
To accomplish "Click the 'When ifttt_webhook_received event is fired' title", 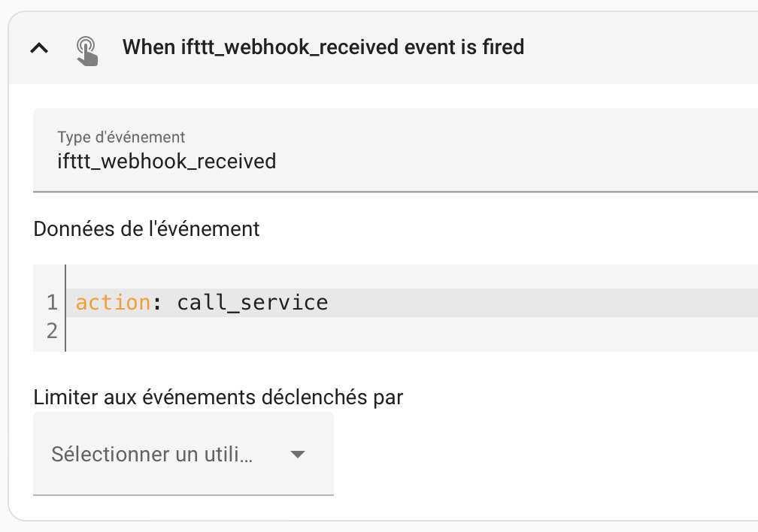I will (x=323, y=47).
